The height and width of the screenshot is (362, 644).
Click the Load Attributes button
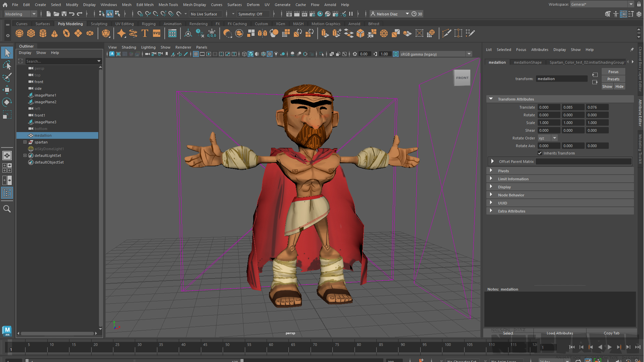559,333
